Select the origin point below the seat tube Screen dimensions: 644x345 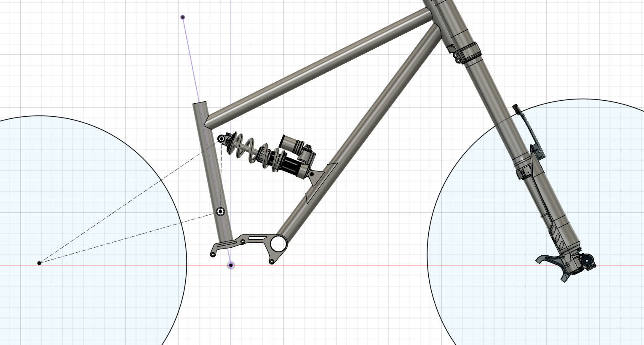click(231, 265)
